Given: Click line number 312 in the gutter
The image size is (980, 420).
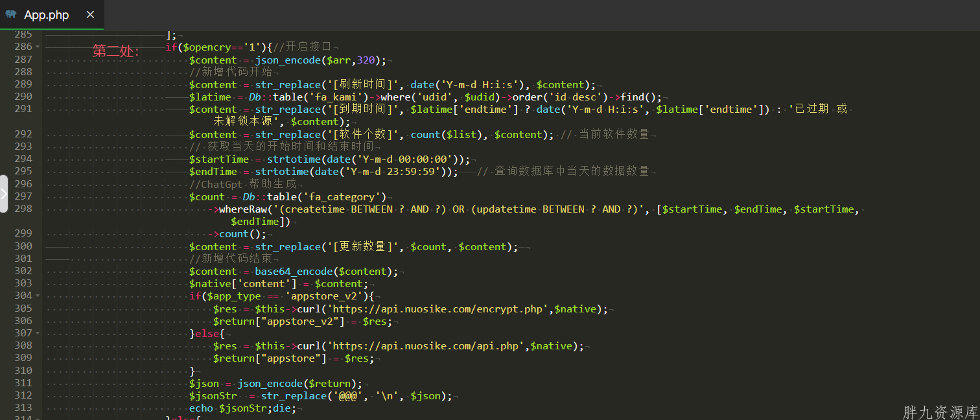Looking at the screenshot, I should 23,395.
